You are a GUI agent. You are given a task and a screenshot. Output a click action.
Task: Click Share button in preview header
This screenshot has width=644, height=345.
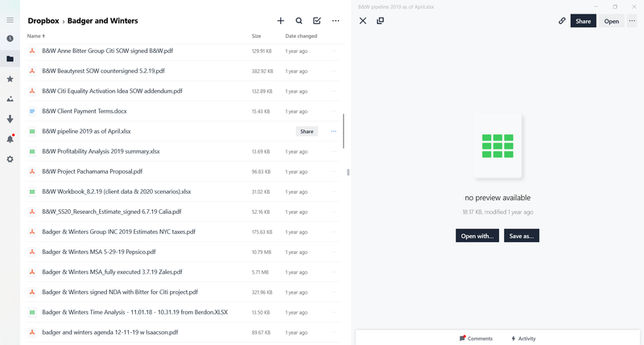tap(583, 22)
